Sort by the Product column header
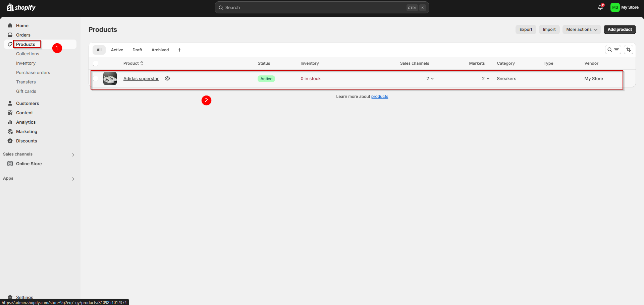This screenshot has width=644, height=305. point(133,63)
